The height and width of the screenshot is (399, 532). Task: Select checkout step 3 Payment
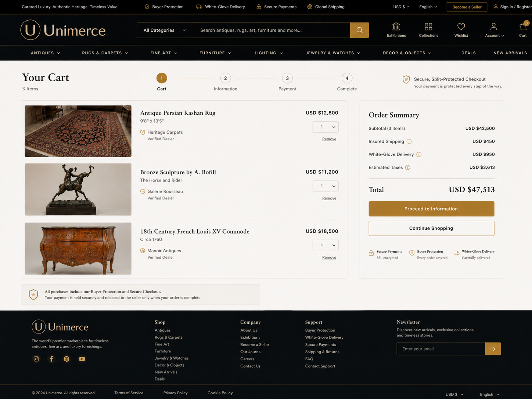tap(287, 82)
